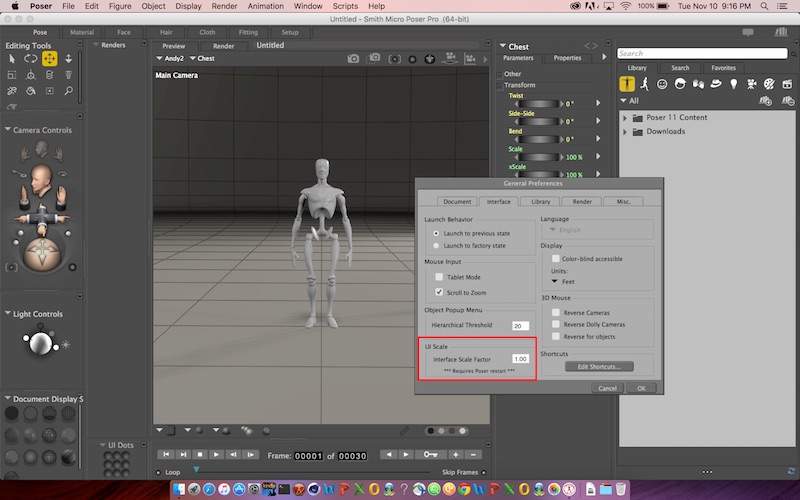Open the Hands category in Library
This screenshot has width=800, height=500.
698,84
